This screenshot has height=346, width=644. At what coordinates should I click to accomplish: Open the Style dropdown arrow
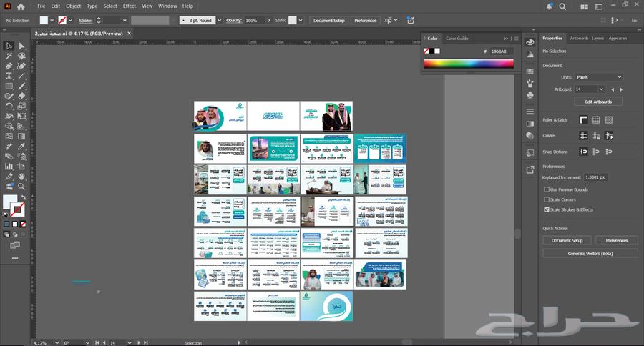[301, 21]
